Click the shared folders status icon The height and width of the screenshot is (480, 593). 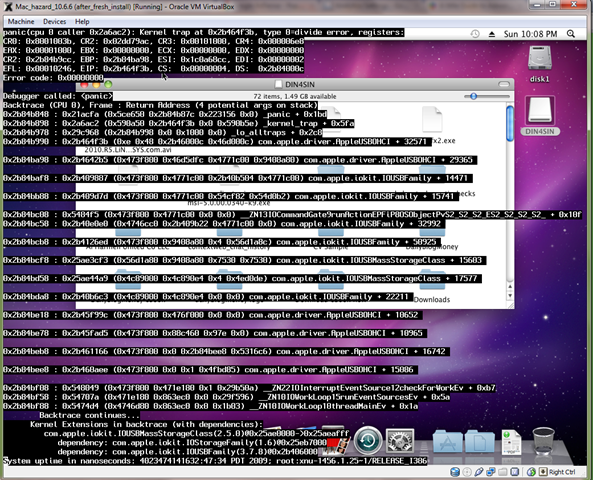[503, 472]
